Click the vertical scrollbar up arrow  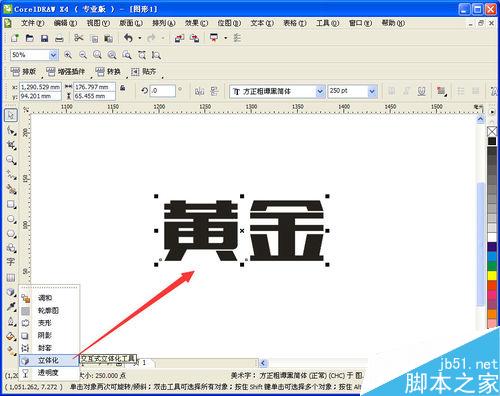[x=480, y=119]
